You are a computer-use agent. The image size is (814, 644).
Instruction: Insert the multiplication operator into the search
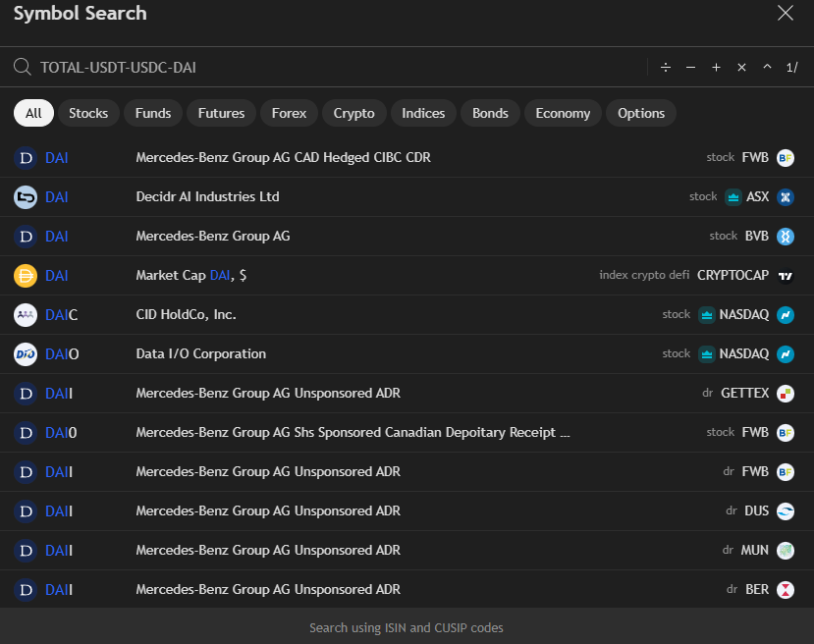tap(741, 68)
